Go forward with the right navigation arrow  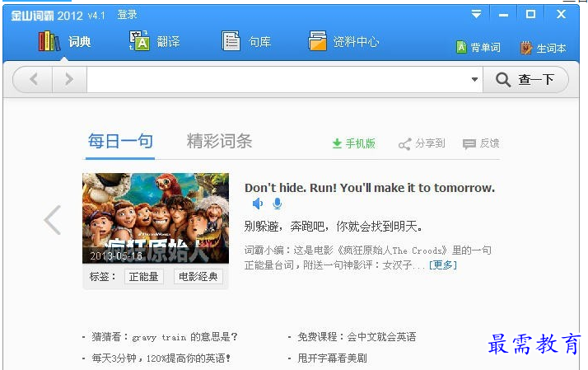pos(69,79)
